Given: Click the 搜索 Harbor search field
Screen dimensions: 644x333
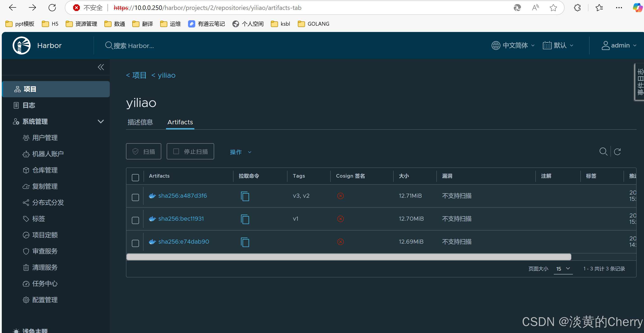Looking at the screenshot, I should click(133, 46).
